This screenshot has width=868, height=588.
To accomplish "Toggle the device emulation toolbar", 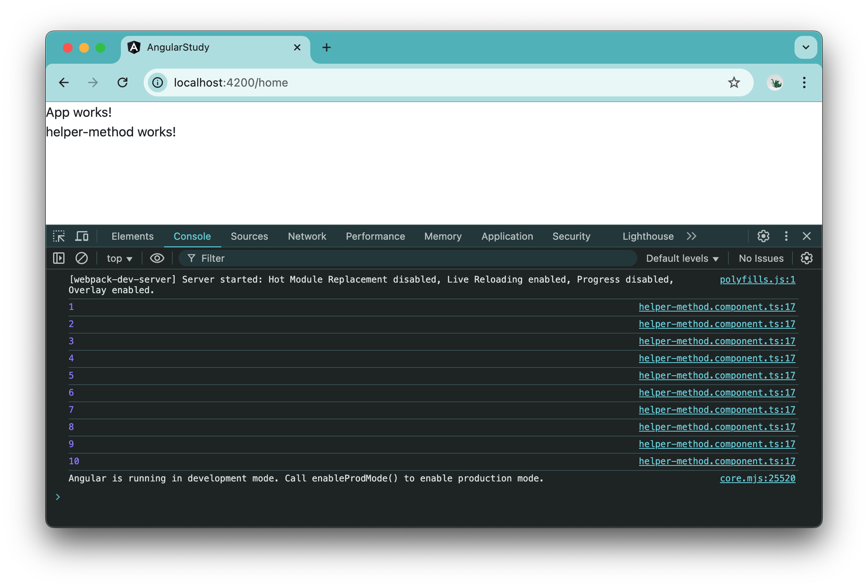I will pos(82,236).
